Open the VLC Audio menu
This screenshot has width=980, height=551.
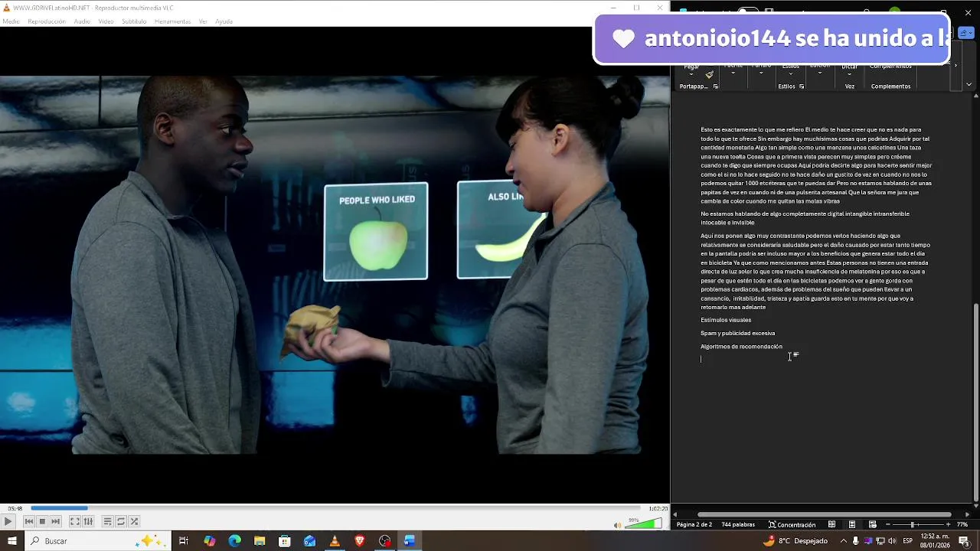(82, 21)
